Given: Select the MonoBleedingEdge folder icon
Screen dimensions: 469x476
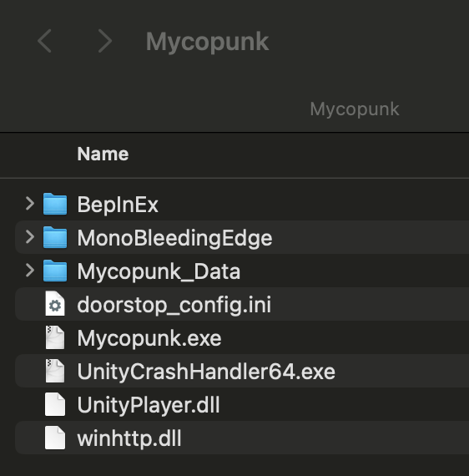Looking at the screenshot, I should pos(55,237).
